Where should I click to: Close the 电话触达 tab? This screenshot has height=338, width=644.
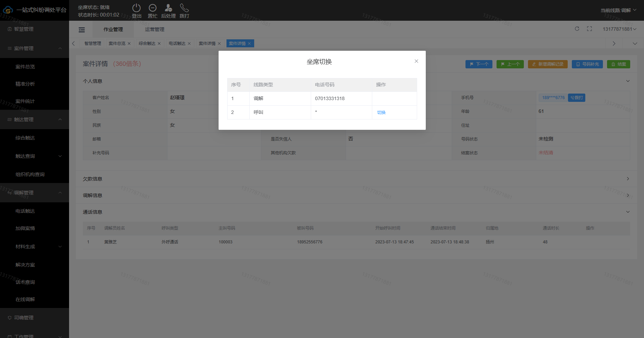tap(189, 44)
